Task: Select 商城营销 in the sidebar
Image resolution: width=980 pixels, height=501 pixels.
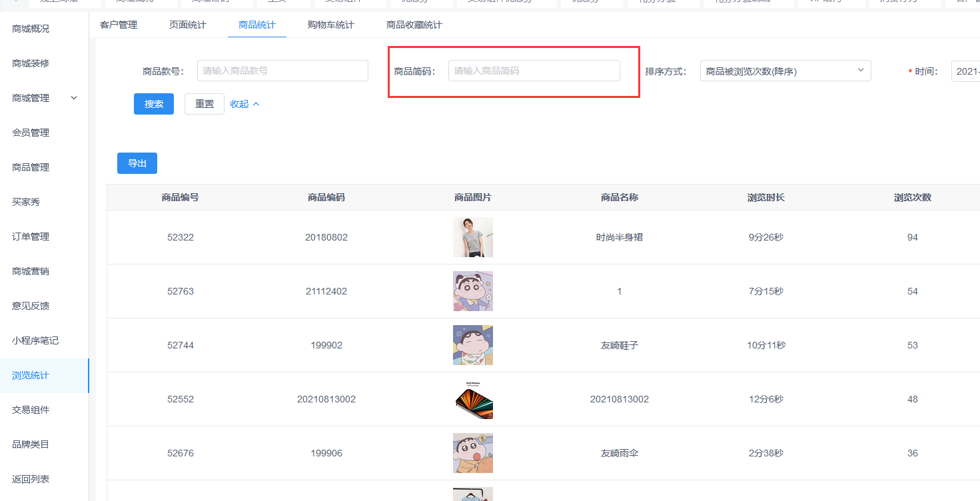Action: tap(31, 271)
